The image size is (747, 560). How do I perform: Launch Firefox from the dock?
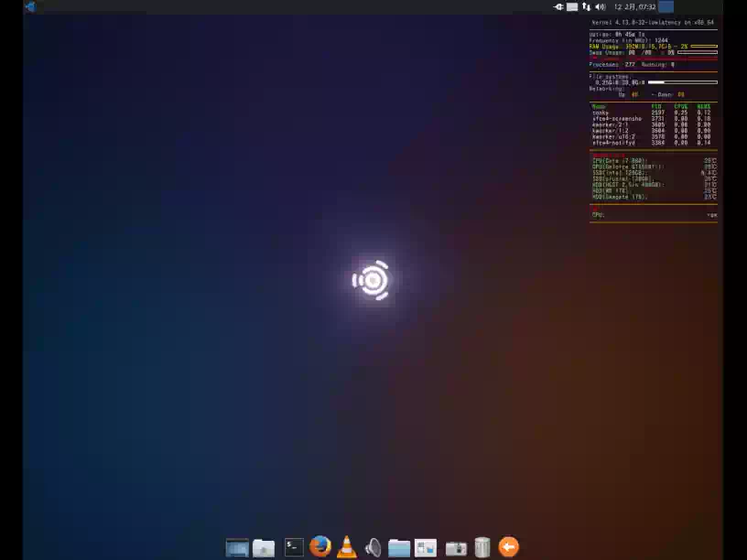pyautogui.click(x=320, y=546)
